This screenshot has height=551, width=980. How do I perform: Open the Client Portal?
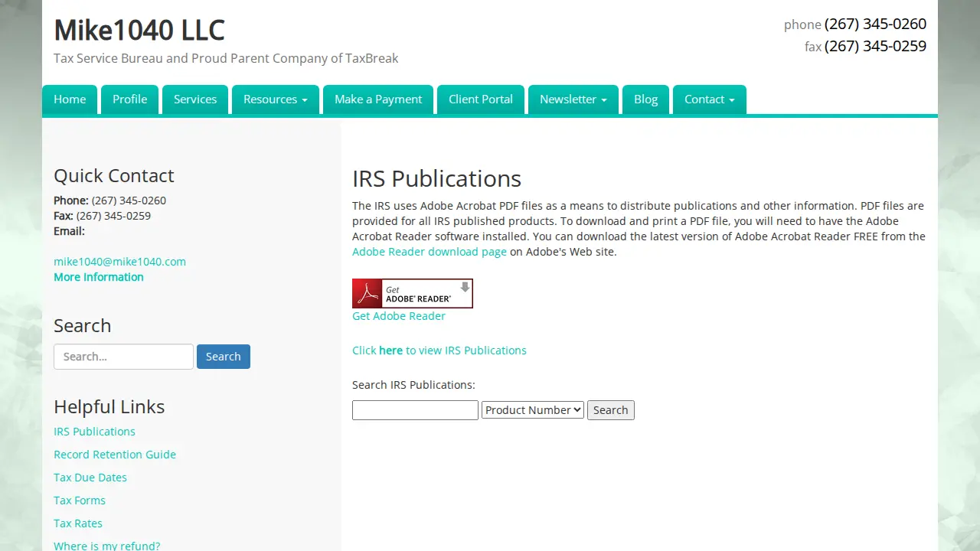tap(481, 99)
